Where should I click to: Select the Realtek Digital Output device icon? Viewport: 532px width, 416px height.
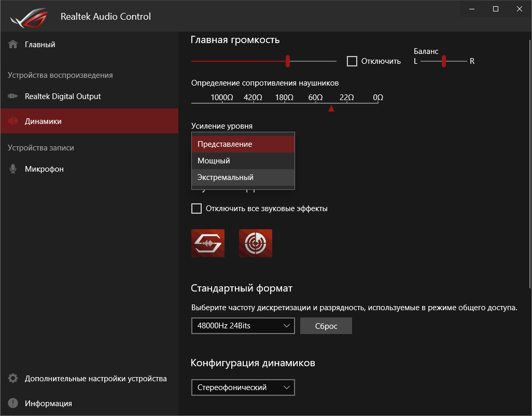click(x=13, y=96)
